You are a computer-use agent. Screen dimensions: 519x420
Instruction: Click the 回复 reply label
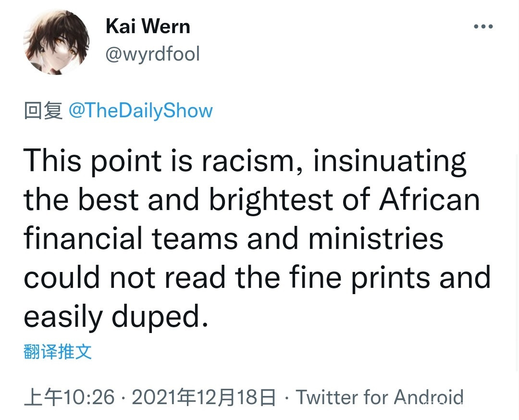tap(43, 111)
